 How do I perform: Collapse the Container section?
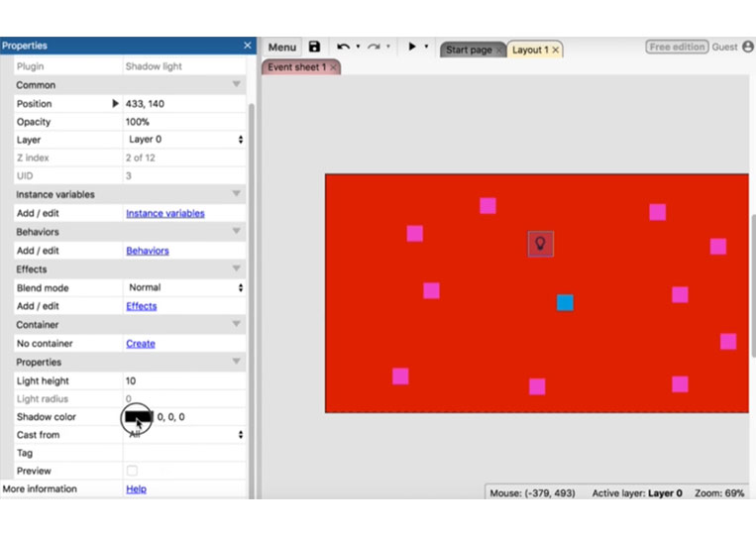coord(236,324)
